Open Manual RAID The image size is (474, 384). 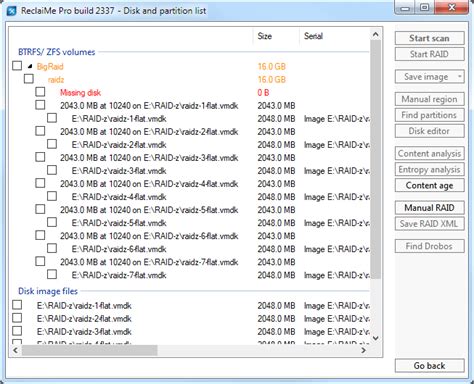(x=429, y=208)
